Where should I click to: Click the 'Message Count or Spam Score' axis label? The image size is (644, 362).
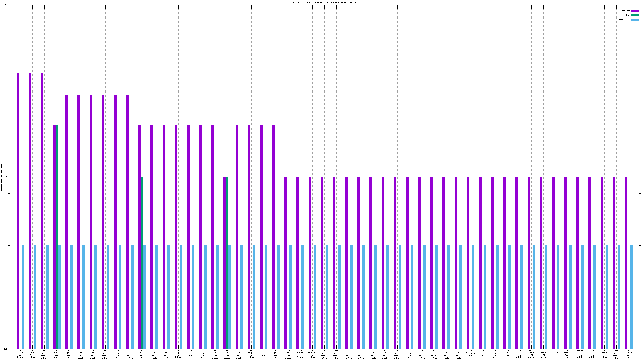(x=1, y=177)
